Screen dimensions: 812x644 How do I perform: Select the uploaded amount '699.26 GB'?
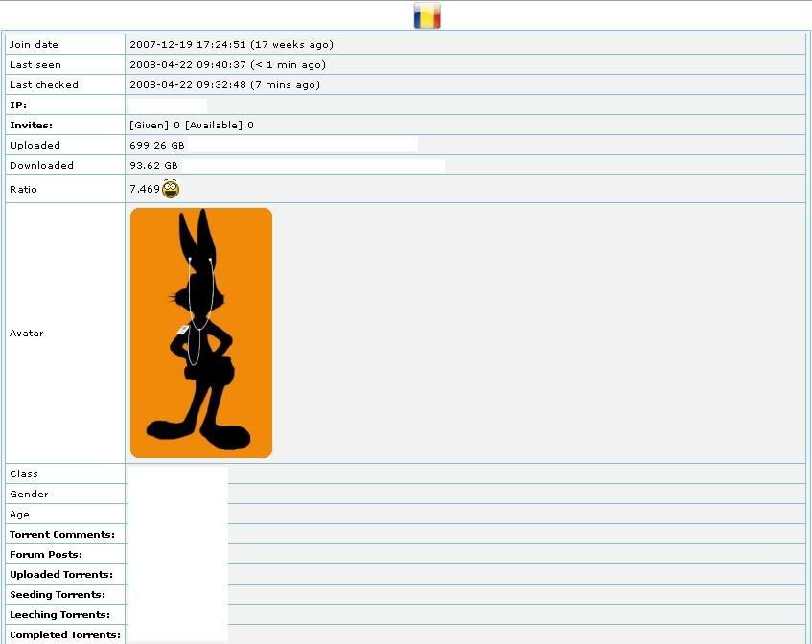click(157, 146)
